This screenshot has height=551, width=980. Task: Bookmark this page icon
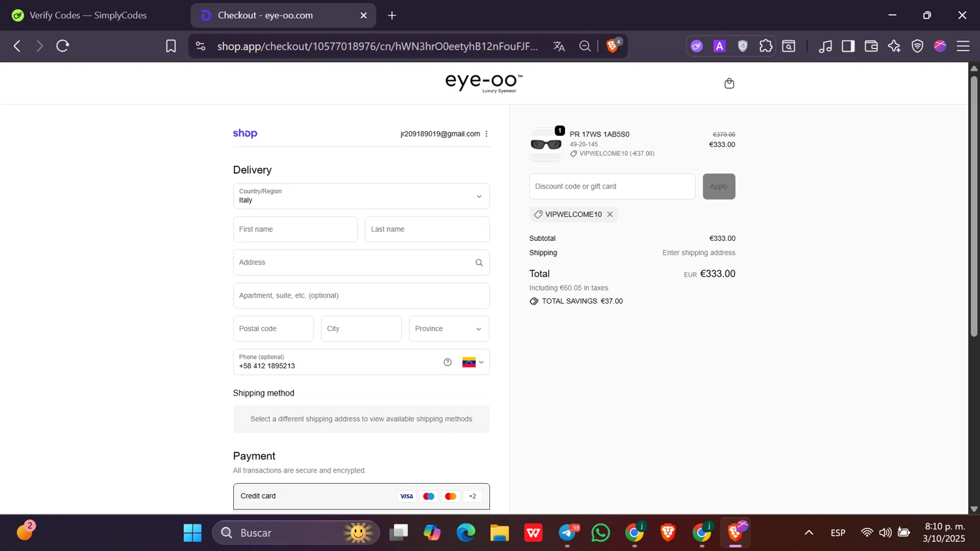pos(171,46)
